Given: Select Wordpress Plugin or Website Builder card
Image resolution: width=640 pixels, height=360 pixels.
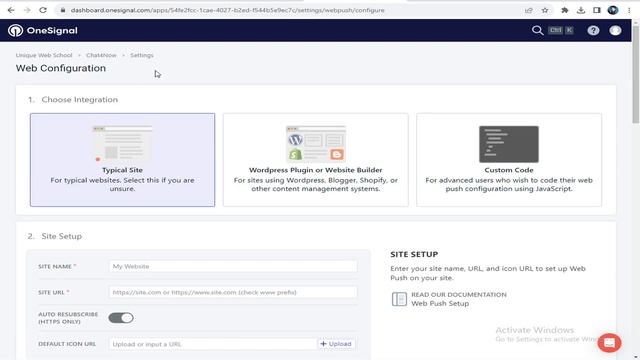Looking at the screenshot, I should (316, 160).
